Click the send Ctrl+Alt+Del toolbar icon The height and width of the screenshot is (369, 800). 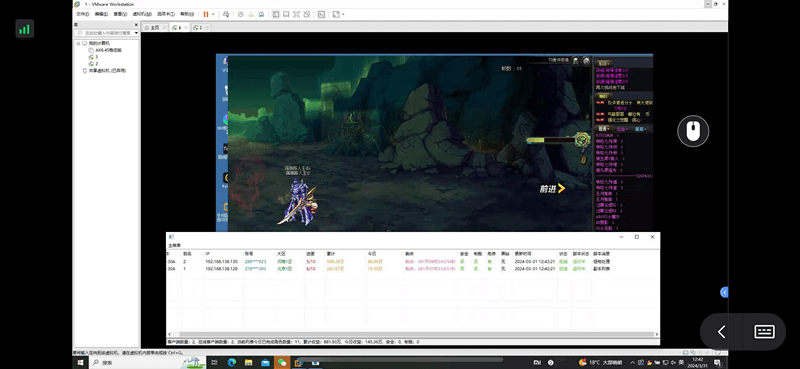click(x=226, y=14)
